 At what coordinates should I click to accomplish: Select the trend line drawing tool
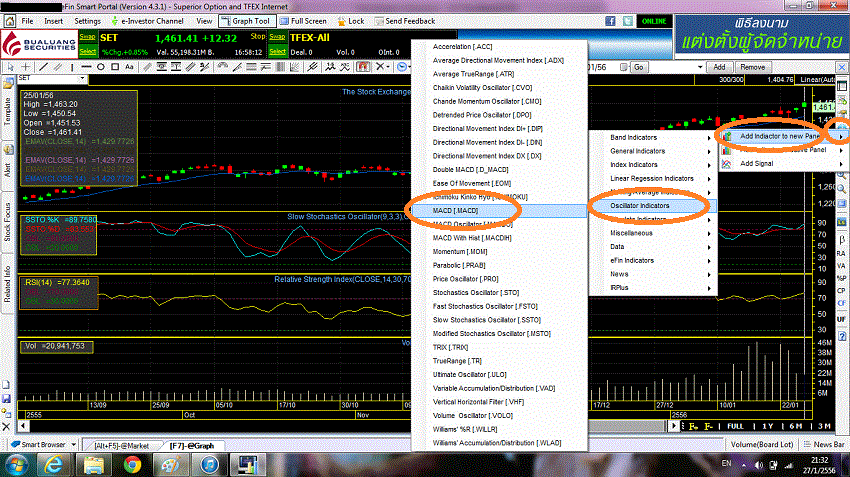[x=43, y=67]
